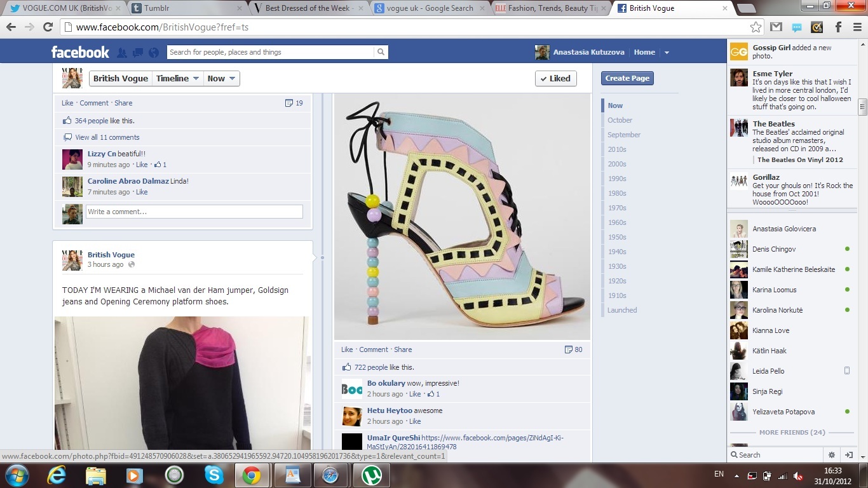Jump to 1990s on timeline
This screenshot has width=868, height=488.
pyautogui.click(x=617, y=179)
